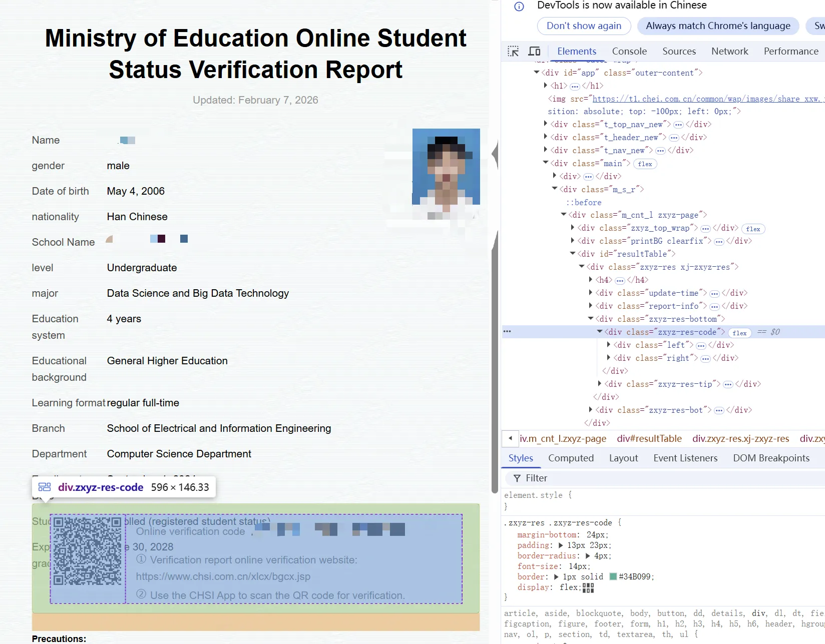Click the Don't show again button
The height and width of the screenshot is (644, 825).
tap(584, 26)
